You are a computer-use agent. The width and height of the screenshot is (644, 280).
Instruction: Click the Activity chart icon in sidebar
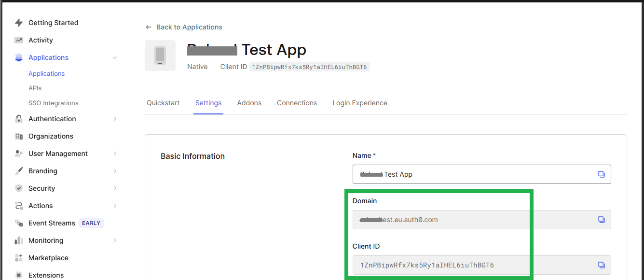click(x=19, y=40)
